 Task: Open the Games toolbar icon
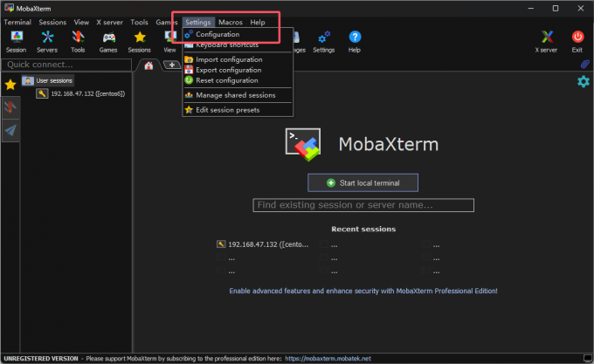[x=108, y=42]
